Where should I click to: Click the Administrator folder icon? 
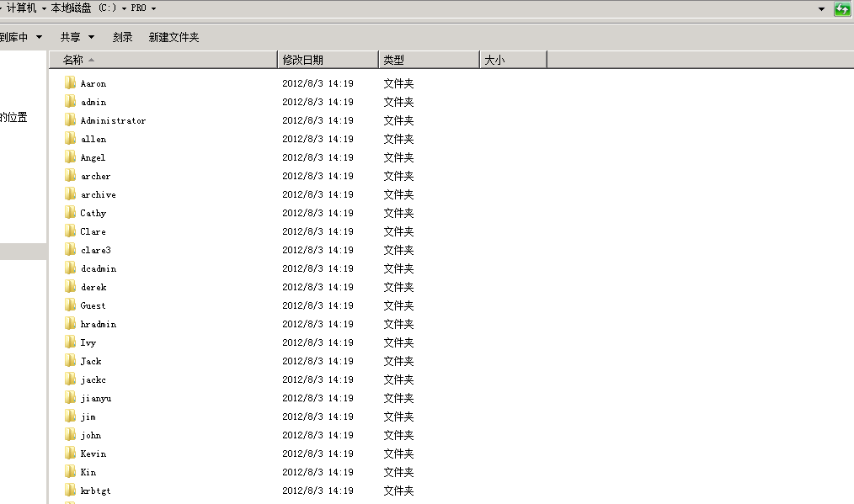[x=70, y=119]
